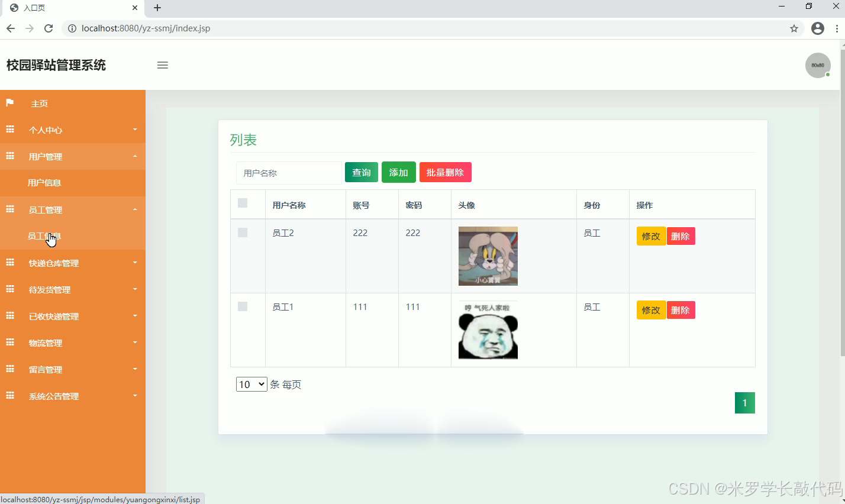
Task: Check the checkbox on the 员工2 row
Action: pyautogui.click(x=242, y=232)
